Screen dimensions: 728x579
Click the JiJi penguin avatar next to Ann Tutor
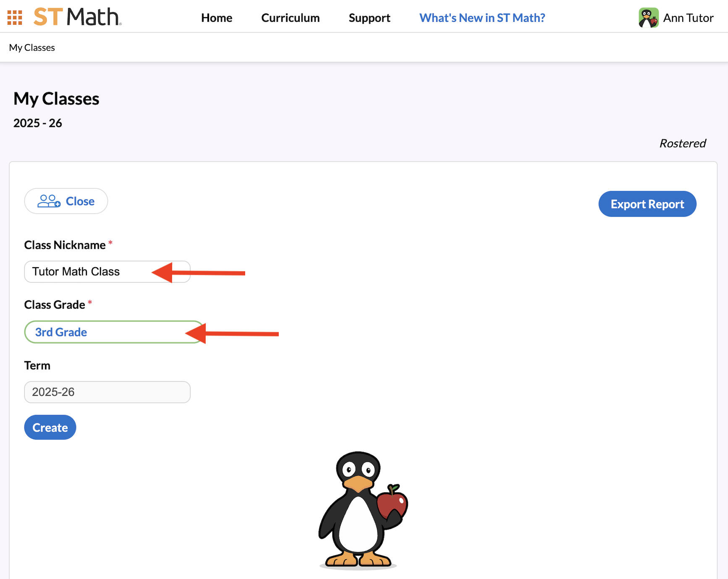coord(649,17)
